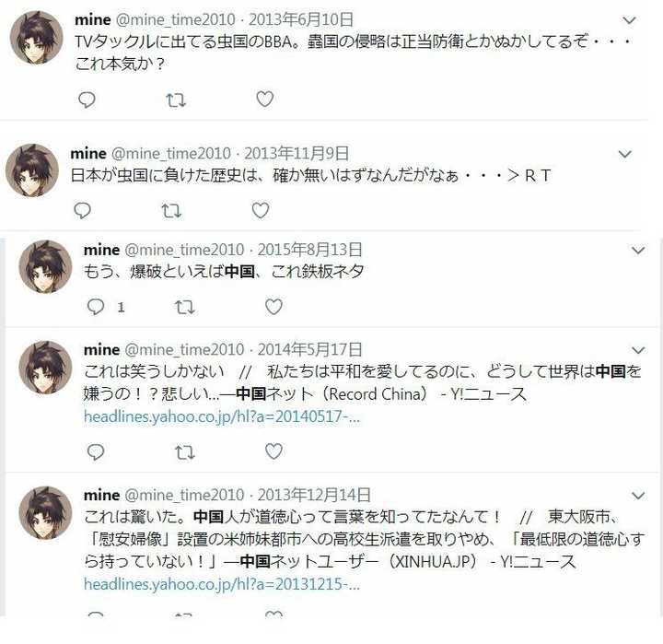Open the headlines.yahoo.co.jp 20131215 link
This screenshot has width=663, height=644.
(x=222, y=584)
